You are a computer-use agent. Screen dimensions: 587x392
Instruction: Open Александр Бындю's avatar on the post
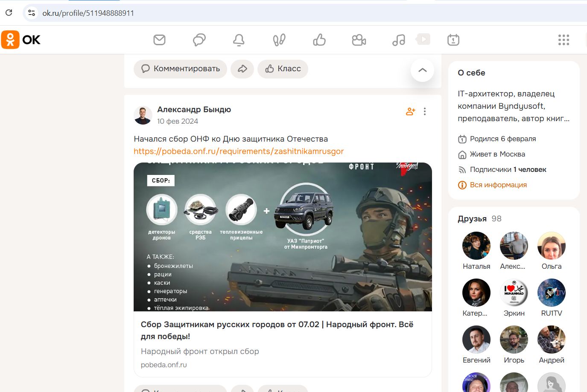(x=143, y=115)
